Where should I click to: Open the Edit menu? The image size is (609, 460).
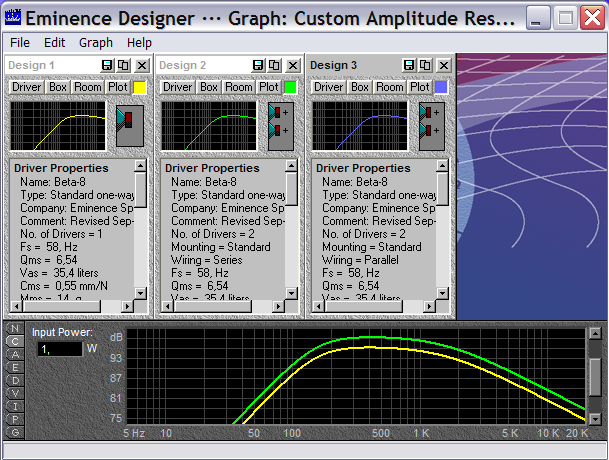point(54,43)
